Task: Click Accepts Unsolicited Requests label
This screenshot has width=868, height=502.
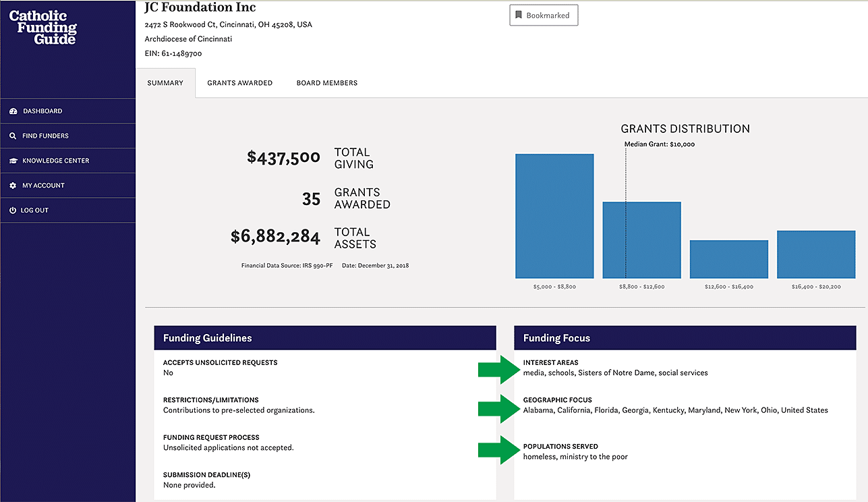Action: tap(221, 362)
